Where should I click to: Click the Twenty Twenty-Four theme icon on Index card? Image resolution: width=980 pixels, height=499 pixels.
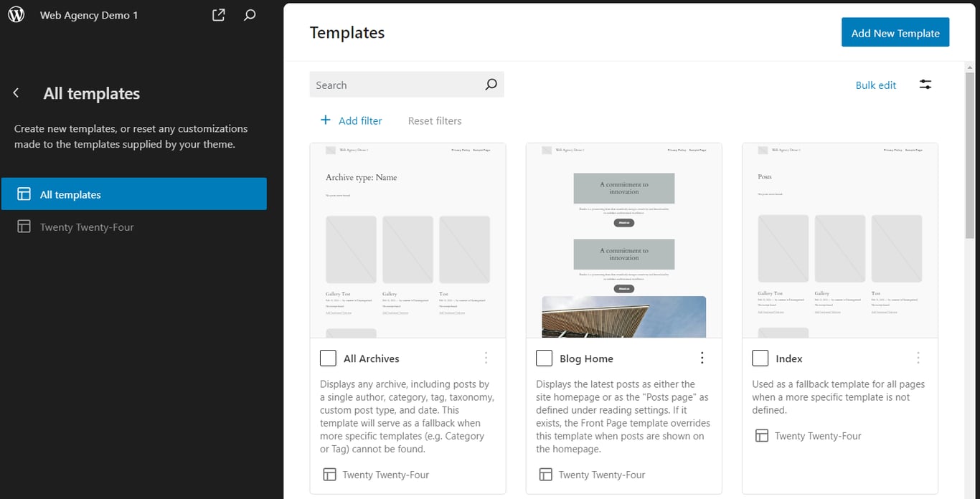(x=761, y=435)
